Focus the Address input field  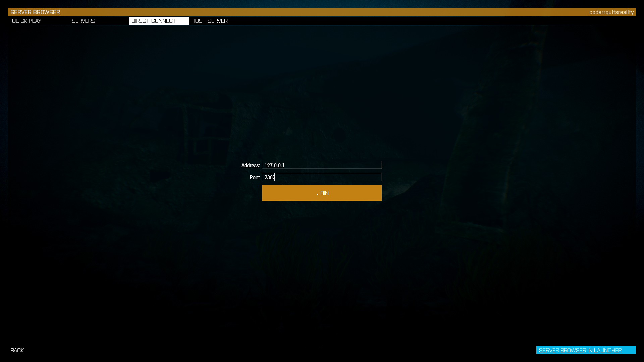(x=322, y=165)
